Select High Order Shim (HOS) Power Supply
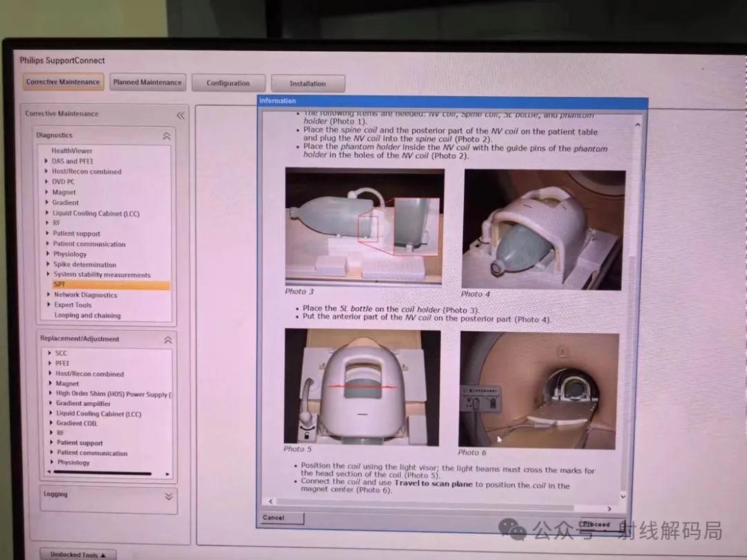 click(x=113, y=394)
